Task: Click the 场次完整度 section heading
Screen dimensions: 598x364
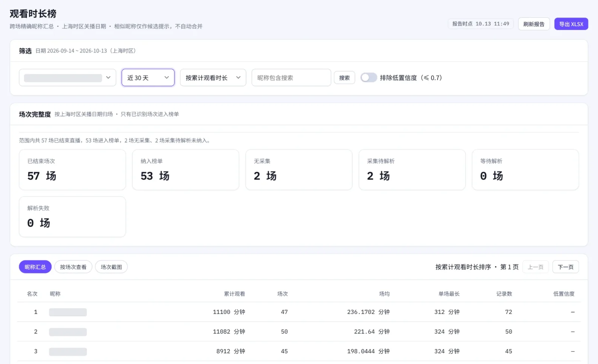Action: (35, 114)
